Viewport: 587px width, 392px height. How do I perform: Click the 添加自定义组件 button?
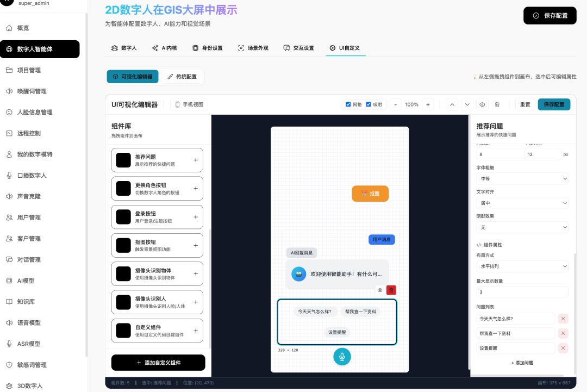click(x=158, y=363)
